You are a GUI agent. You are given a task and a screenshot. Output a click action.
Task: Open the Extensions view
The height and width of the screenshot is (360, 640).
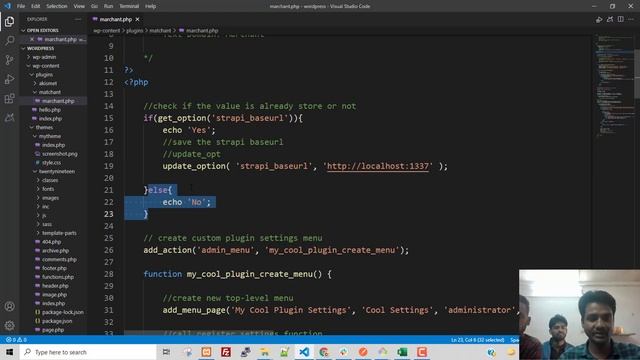[x=9, y=98]
